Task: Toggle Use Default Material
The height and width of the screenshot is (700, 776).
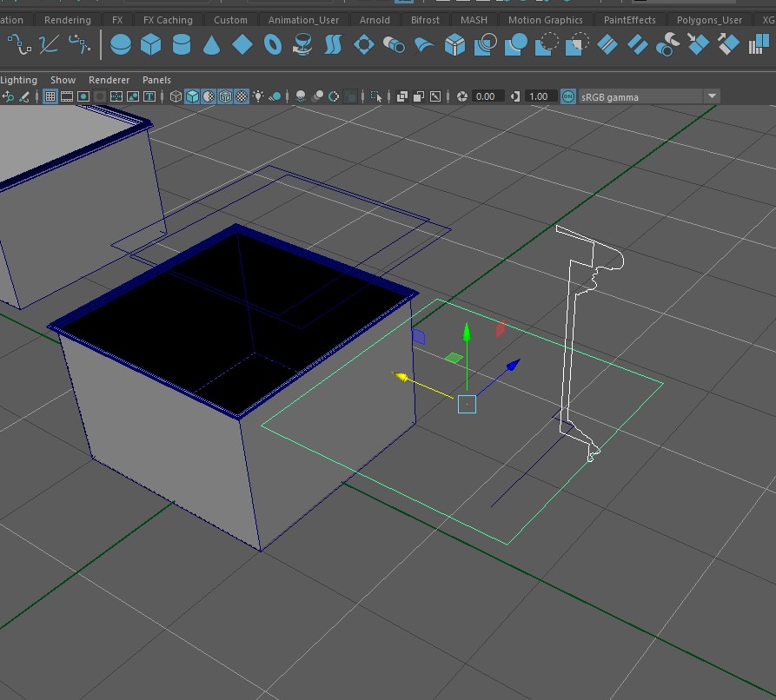Action: (x=209, y=96)
